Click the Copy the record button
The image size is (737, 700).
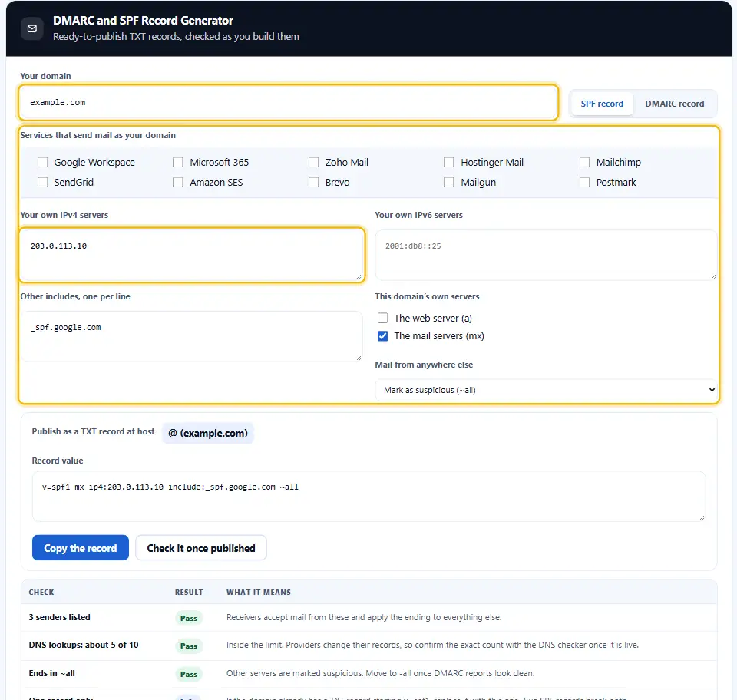(x=81, y=548)
